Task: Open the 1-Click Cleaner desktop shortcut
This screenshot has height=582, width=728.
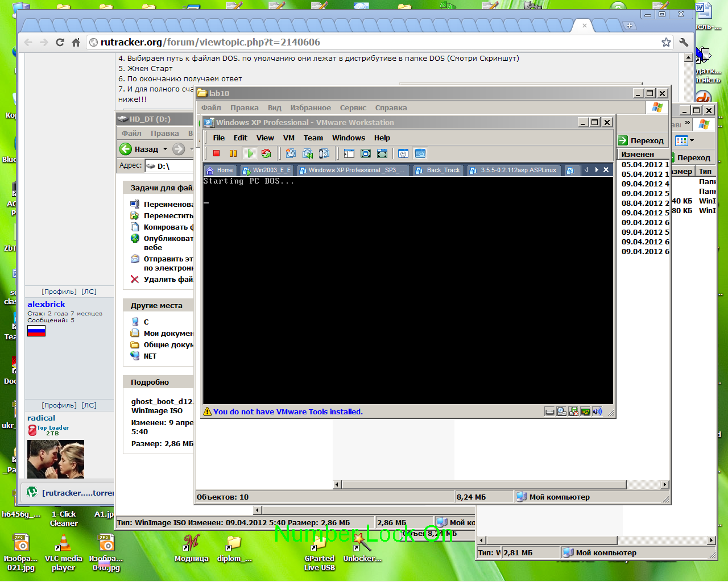Action: pyautogui.click(x=63, y=518)
